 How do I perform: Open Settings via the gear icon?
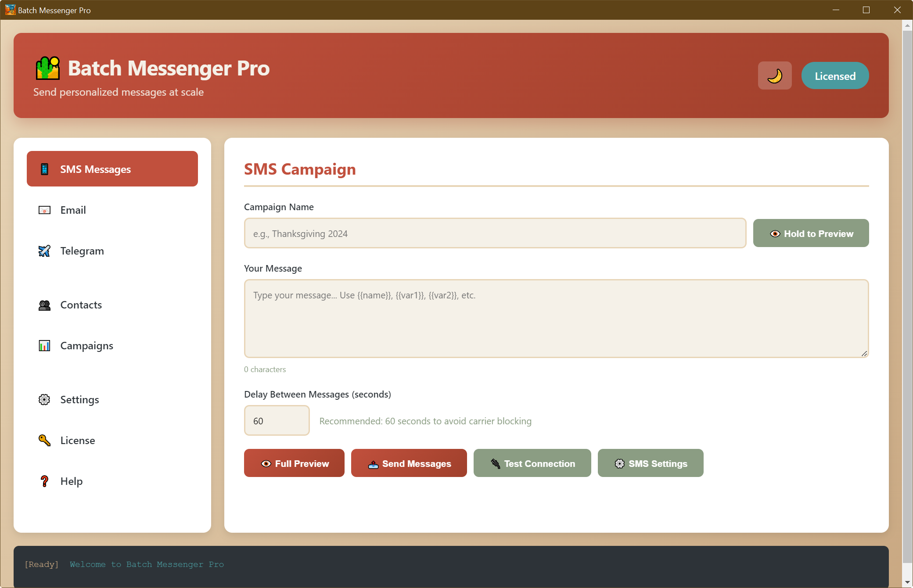pos(44,399)
